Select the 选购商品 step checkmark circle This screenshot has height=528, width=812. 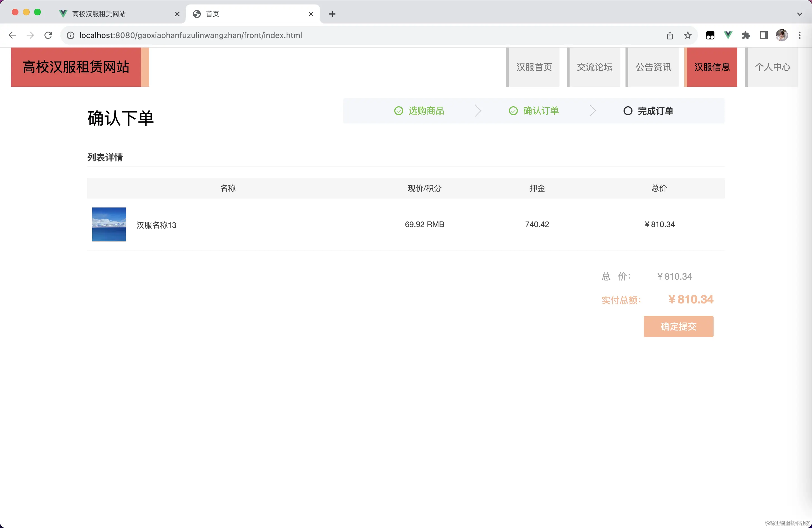coord(398,110)
